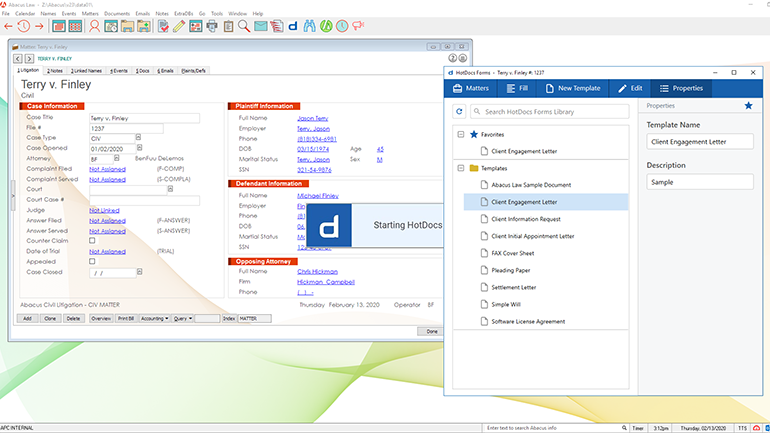The width and height of the screenshot is (770, 433).
Task: Go to previous matter record arrow
Action: click(x=18, y=59)
